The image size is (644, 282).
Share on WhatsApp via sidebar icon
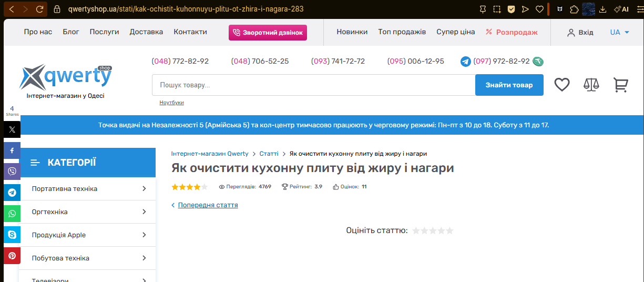tap(12, 214)
